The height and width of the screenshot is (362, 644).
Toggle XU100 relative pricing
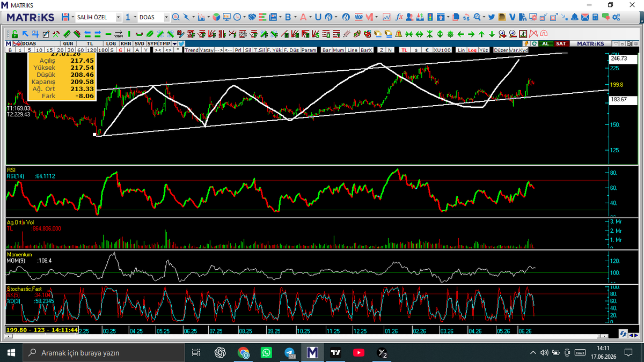tap(443, 50)
